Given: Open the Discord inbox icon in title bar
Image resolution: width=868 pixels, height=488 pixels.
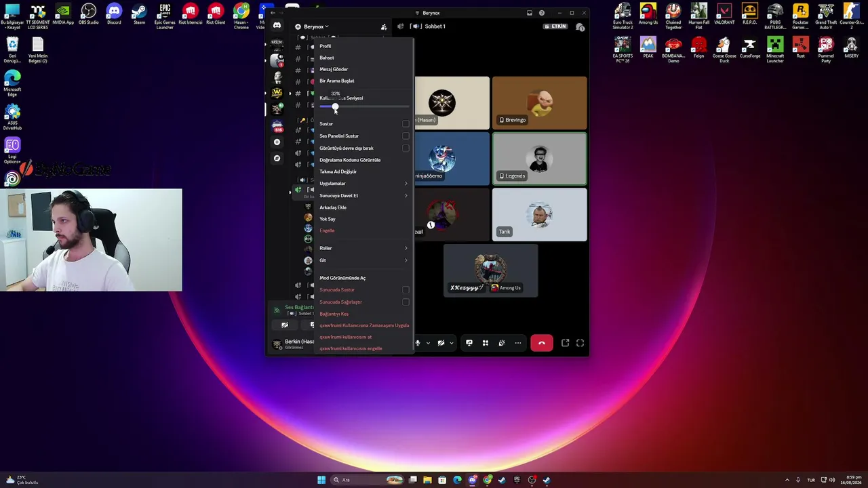Looking at the screenshot, I should [529, 13].
